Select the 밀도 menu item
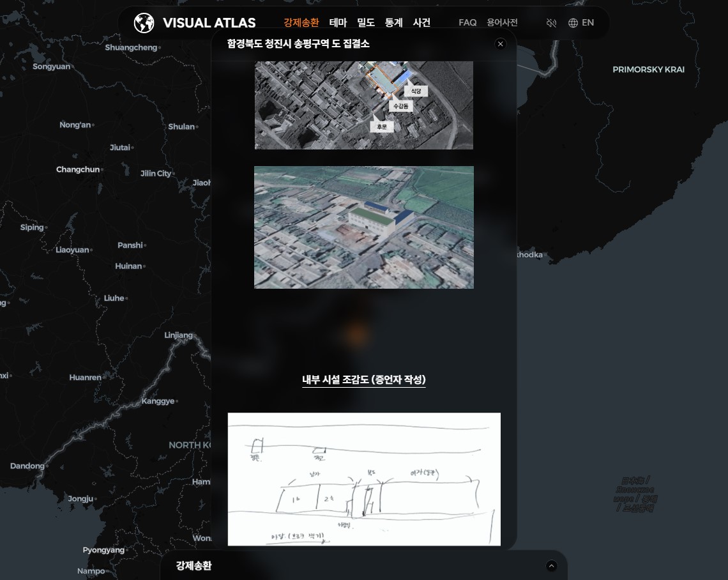728x580 pixels. (x=366, y=22)
